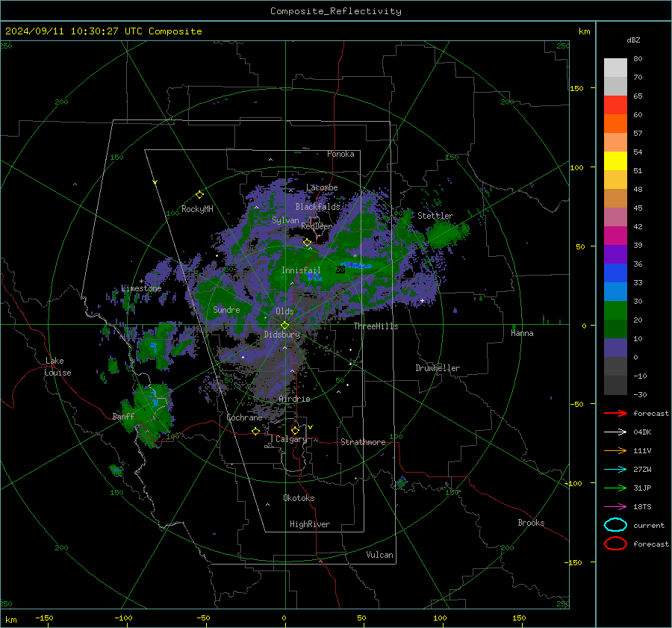Click the HighRiver label
This screenshot has width=672, height=628.
tap(310, 524)
